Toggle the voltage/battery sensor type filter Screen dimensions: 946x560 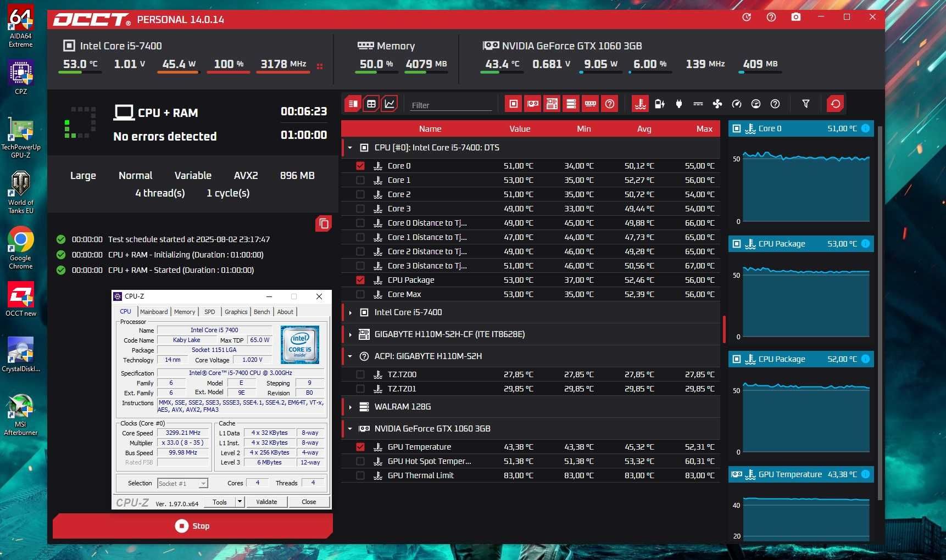pos(660,104)
